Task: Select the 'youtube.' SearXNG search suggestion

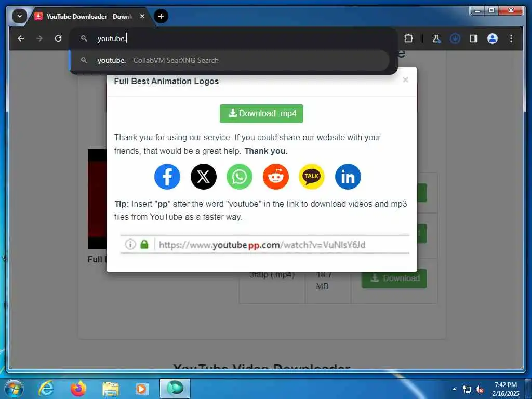Action: [x=229, y=60]
